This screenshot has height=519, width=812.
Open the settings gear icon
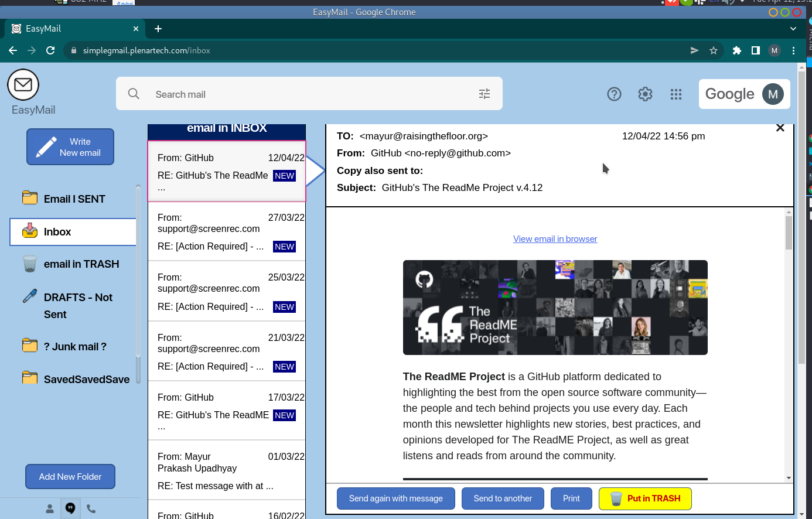pyautogui.click(x=645, y=94)
